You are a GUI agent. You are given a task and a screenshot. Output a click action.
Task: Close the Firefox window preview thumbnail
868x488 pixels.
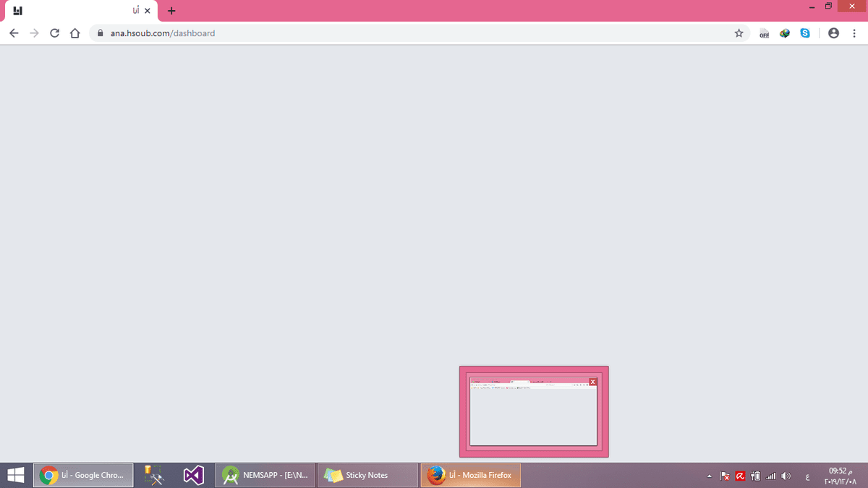pyautogui.click(x=593, y=382)
